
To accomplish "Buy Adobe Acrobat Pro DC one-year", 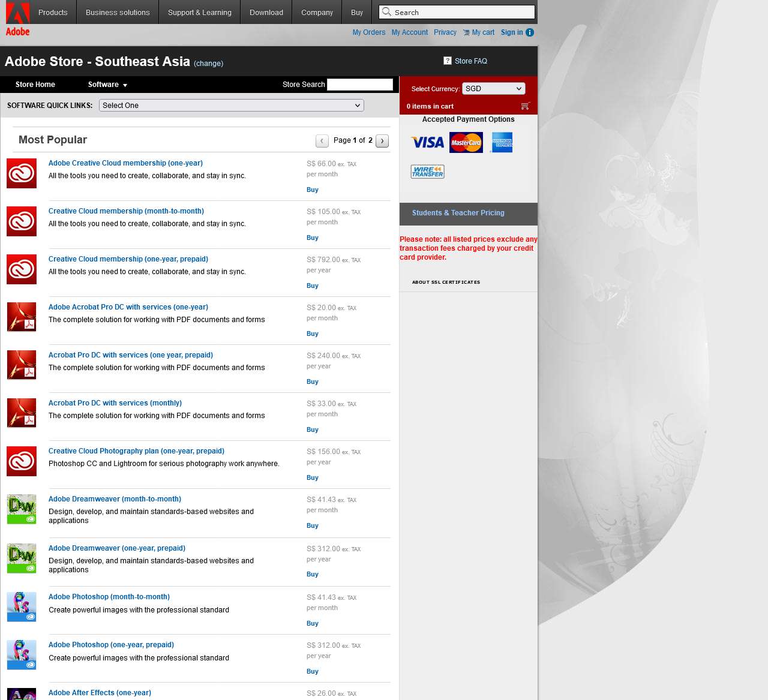I will point(313,334).
